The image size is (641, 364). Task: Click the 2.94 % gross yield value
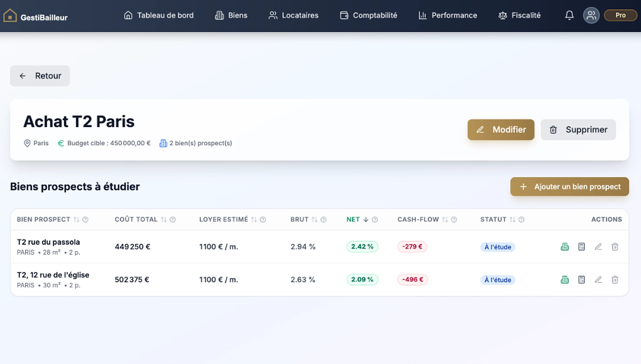tap(303, 247)
